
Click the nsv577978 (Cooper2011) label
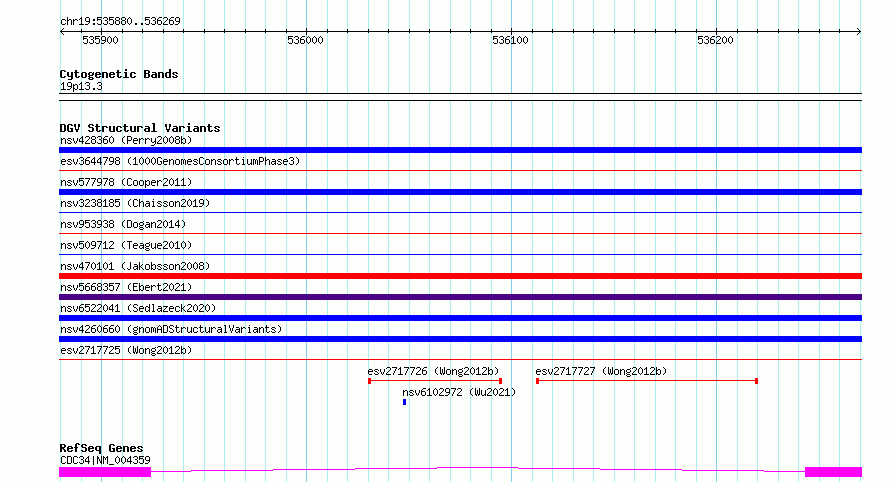pyautogui.click(x=126, y=182)
